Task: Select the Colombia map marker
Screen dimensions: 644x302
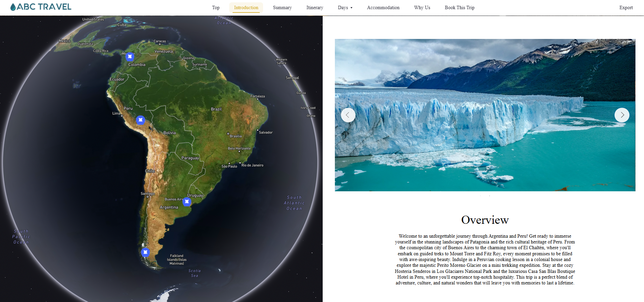Action: tap(130, 57)
